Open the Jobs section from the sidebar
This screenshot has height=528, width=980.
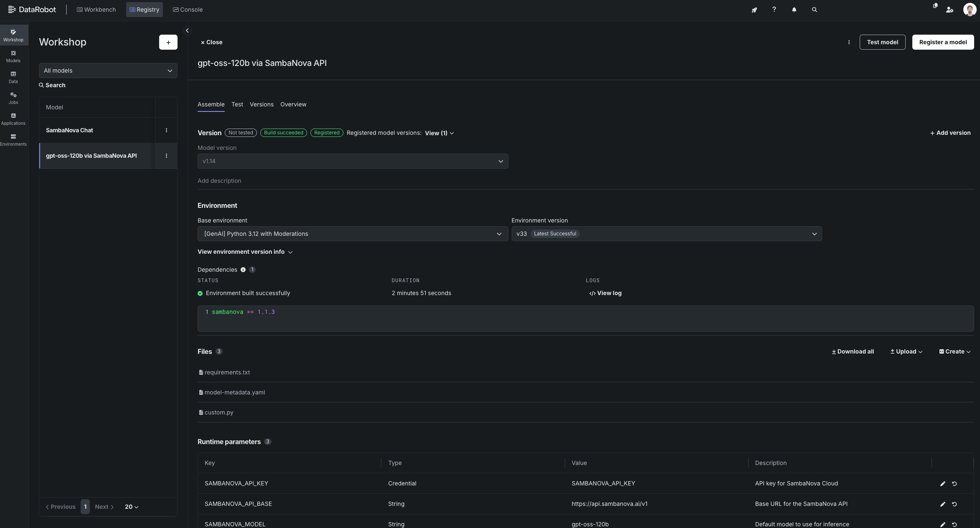(13, 98)
